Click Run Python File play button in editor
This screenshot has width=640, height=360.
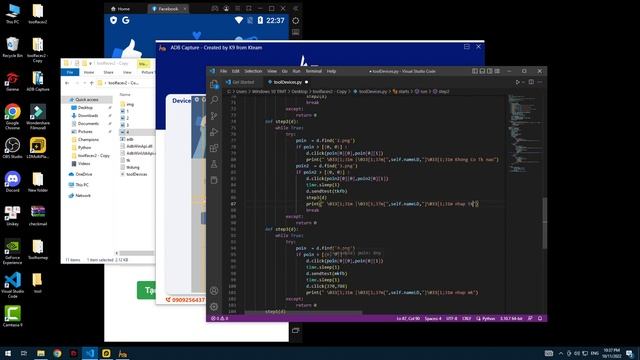click(518, 82)
